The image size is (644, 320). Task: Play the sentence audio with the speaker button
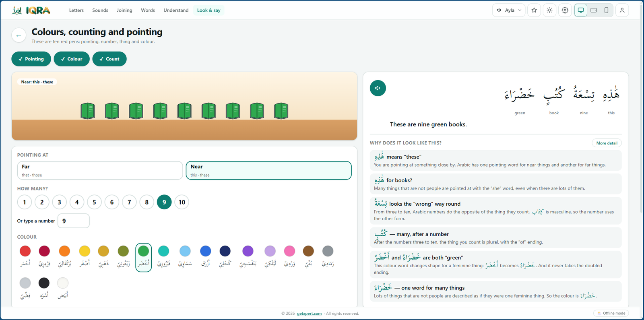click(x=378, y=88)
